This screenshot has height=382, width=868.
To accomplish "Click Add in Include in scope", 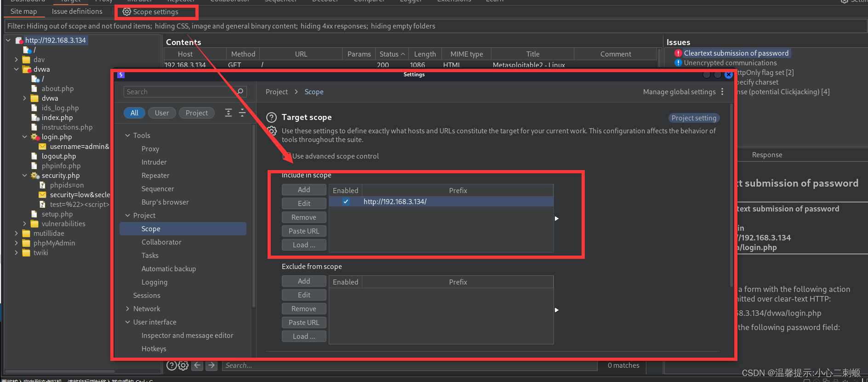I will click(304, 190).
